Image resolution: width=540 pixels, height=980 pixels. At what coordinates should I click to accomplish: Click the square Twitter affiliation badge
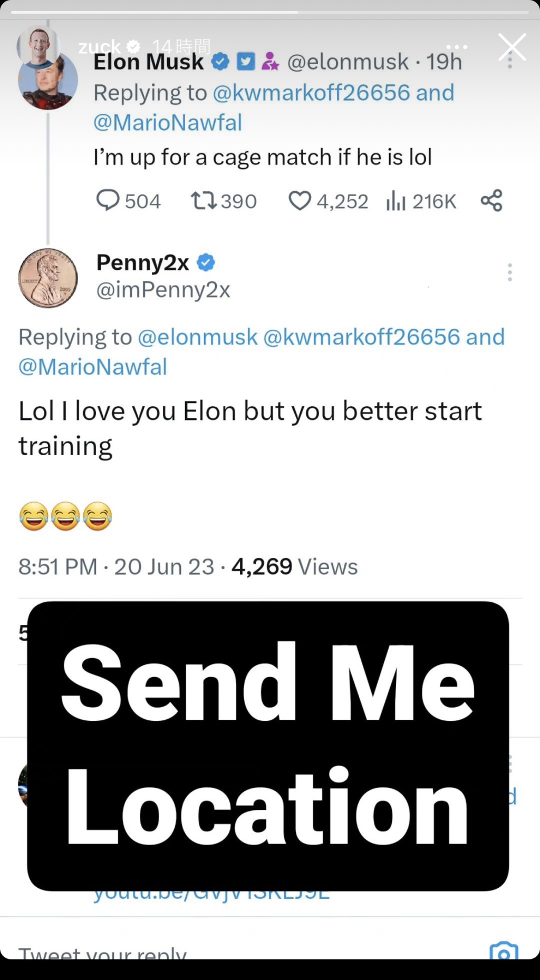pyautogui.click(x=246, y=62)
